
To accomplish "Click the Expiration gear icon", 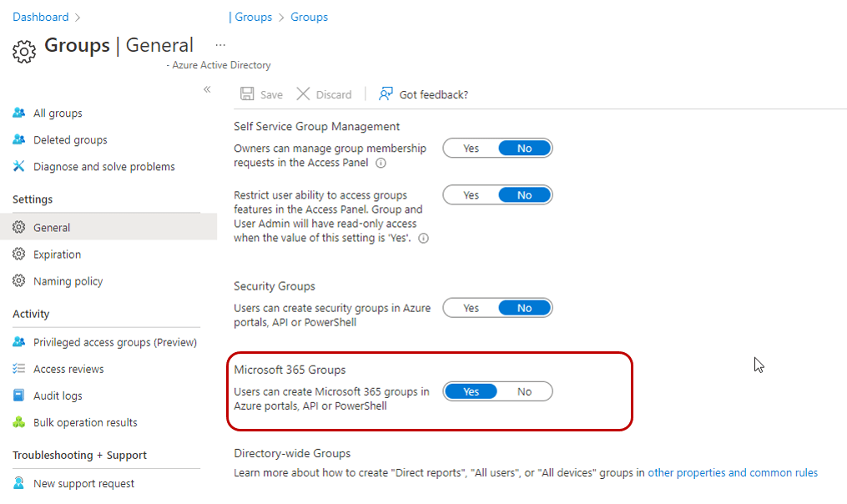I will click(x=19, y=255).
